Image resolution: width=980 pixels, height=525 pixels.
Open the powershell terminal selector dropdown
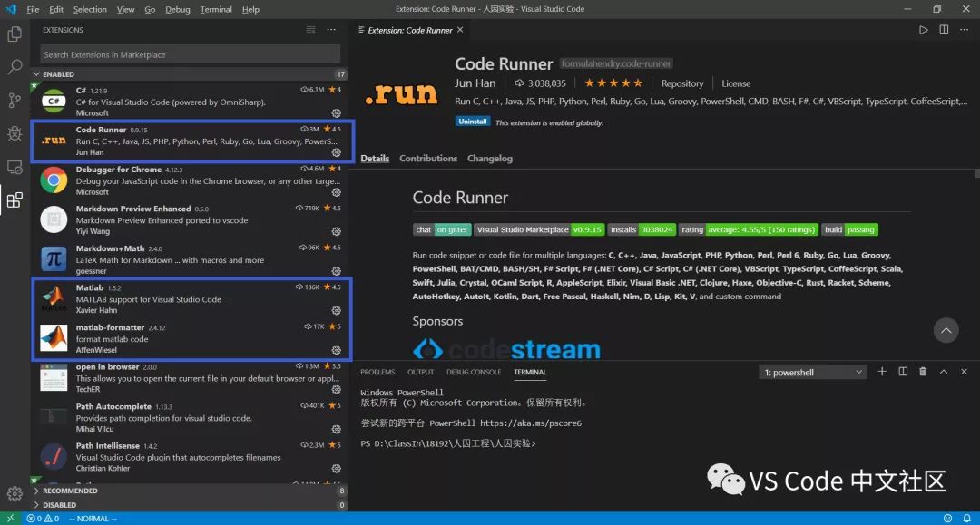pos(812,372)
